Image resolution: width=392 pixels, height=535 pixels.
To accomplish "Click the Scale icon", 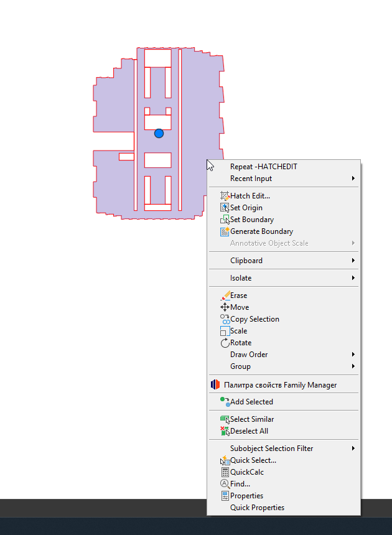I will pos(225,331).
